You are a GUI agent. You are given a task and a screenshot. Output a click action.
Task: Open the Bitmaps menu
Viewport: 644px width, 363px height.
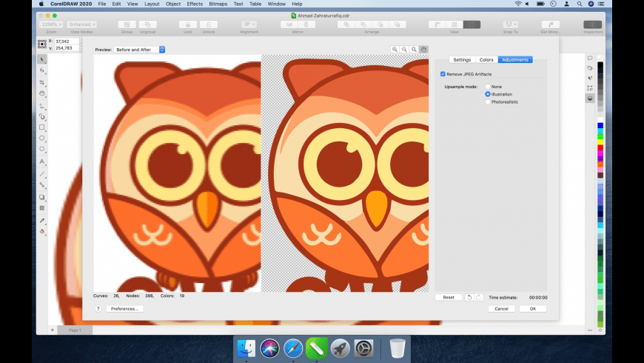click(217, 4)
